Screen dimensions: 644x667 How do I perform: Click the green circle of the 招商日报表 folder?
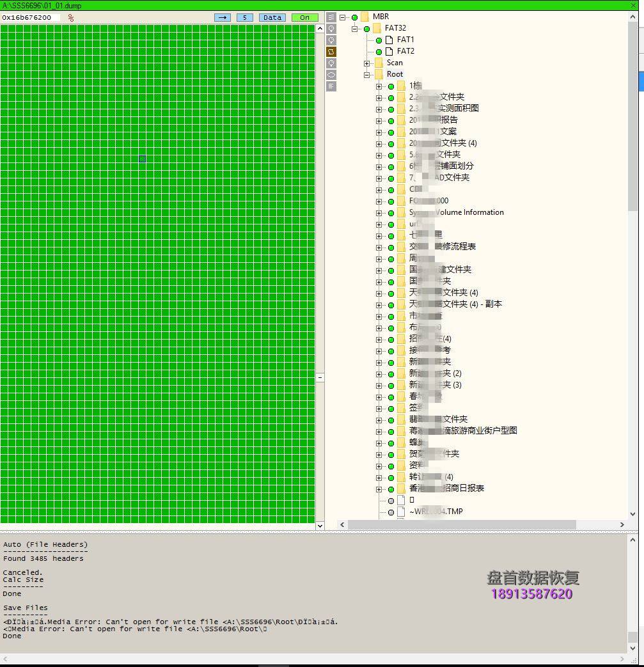pyautogui.click(x=391, y=489)
